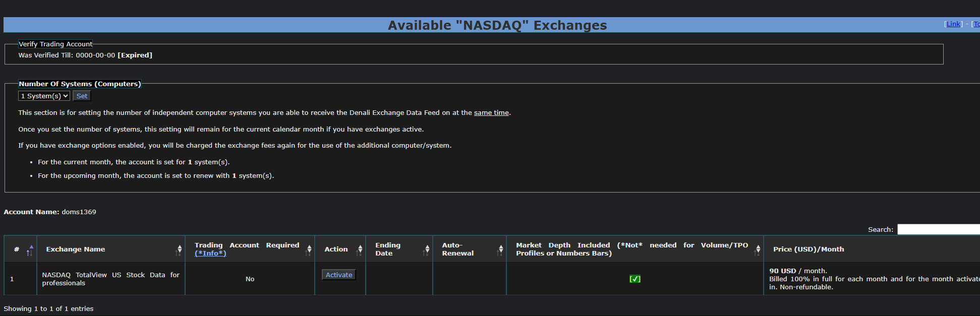This screenshot has width=980, height=316.
Task: Click the 'No' trading account cell
Action: tap(250, 279)
